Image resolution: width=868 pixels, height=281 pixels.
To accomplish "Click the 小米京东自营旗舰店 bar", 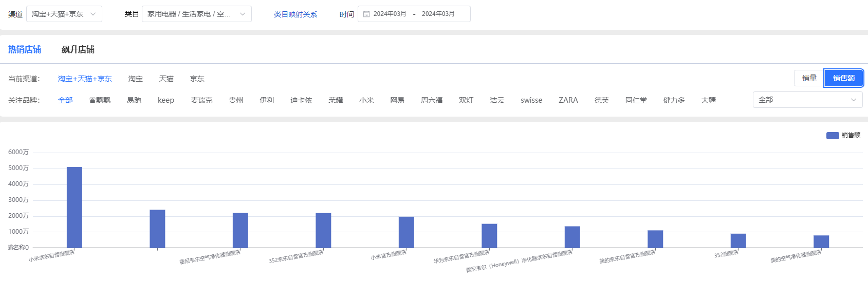I will [x=75, y=208].
